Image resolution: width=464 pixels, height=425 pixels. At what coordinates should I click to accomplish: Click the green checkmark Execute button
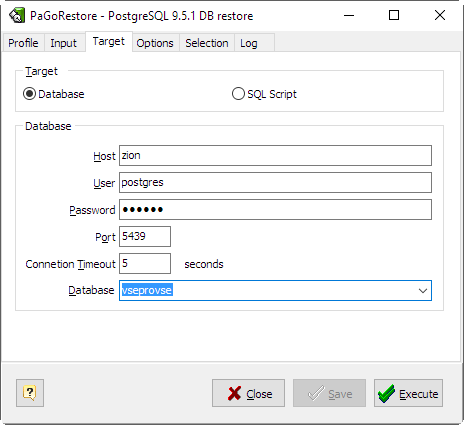[x=408, y=393]
